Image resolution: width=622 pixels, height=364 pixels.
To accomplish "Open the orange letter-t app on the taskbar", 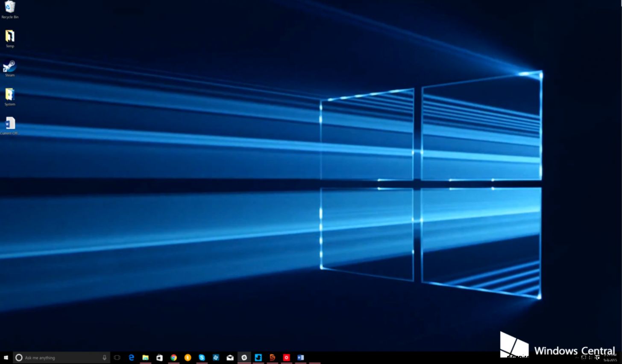I will [x=188, y=357].
